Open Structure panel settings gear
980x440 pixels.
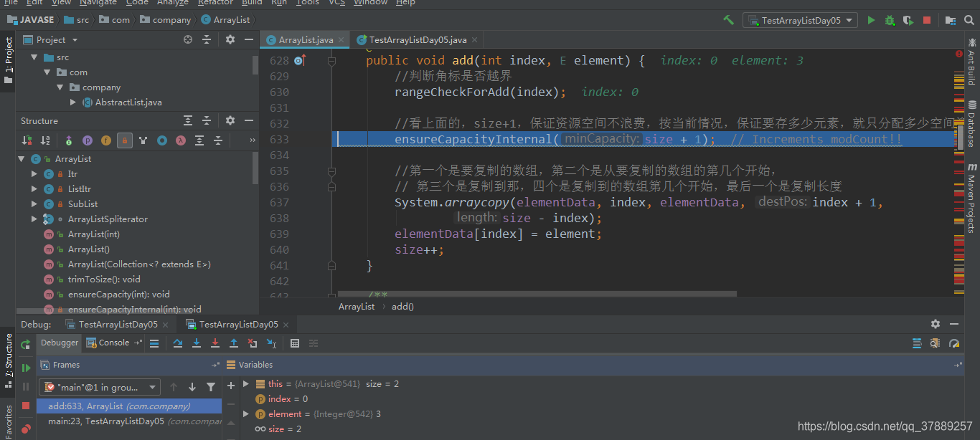pos(230,120)
